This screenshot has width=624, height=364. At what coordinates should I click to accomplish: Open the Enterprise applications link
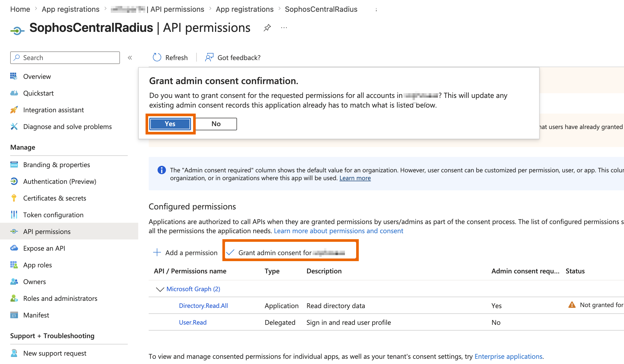click(509, 356)
